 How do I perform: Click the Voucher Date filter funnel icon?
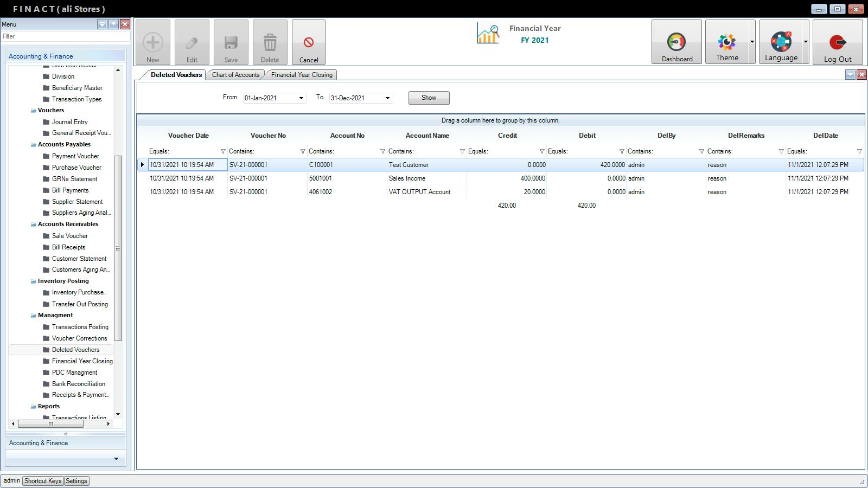click(223, 151)
